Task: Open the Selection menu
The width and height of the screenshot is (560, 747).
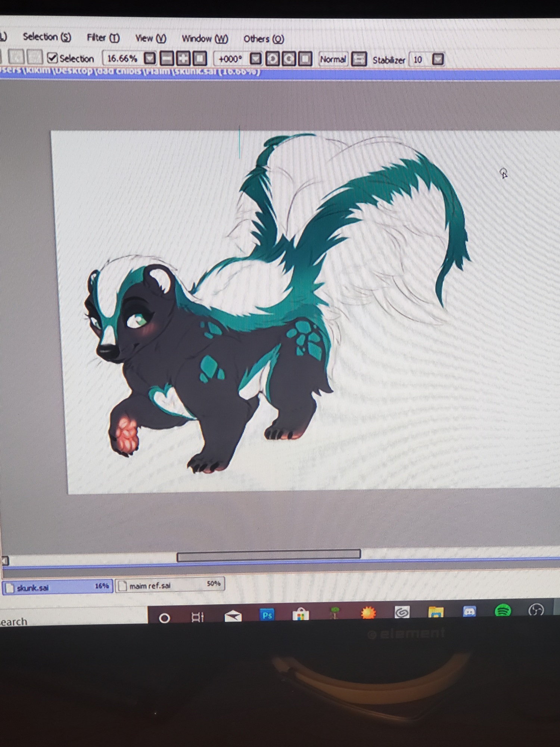Action: tap(47, 37)
